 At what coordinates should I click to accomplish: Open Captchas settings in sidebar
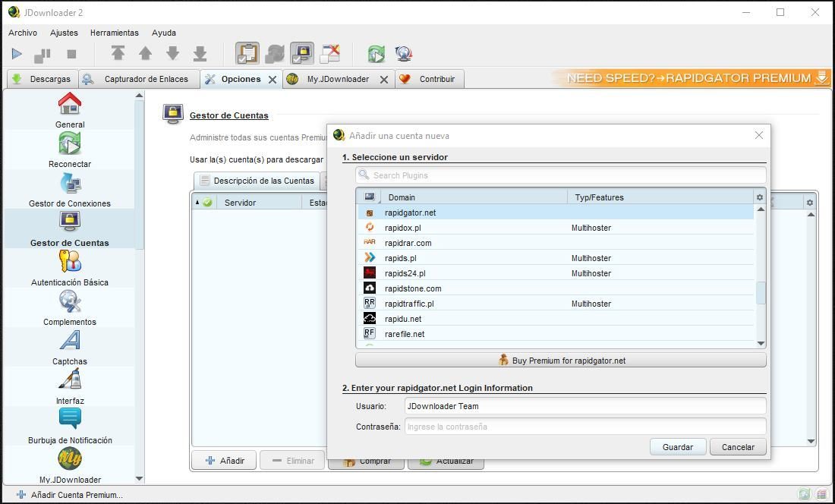coord(70,347)
